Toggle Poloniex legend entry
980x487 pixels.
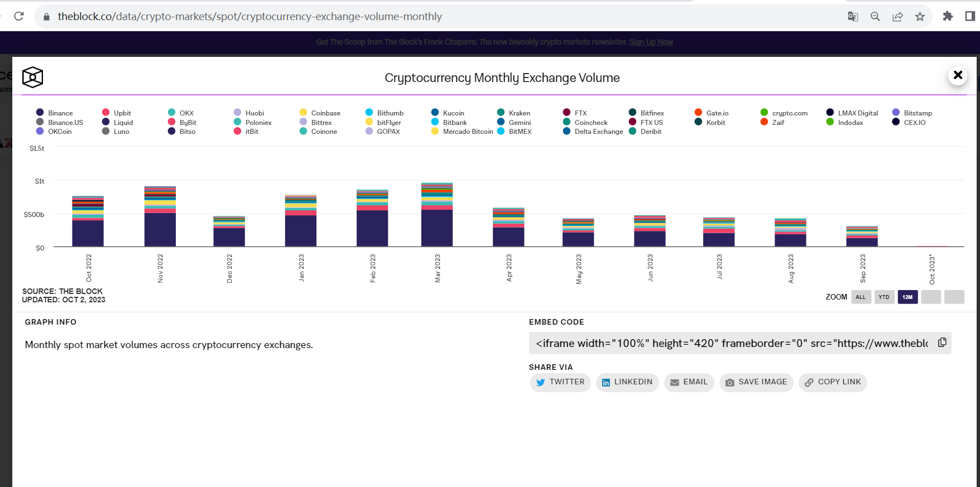click(253, 122)
